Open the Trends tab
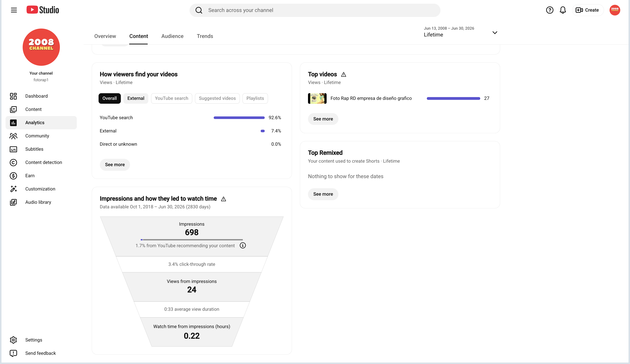The height and width of the screenshot is (364, 630). [205, 36]
